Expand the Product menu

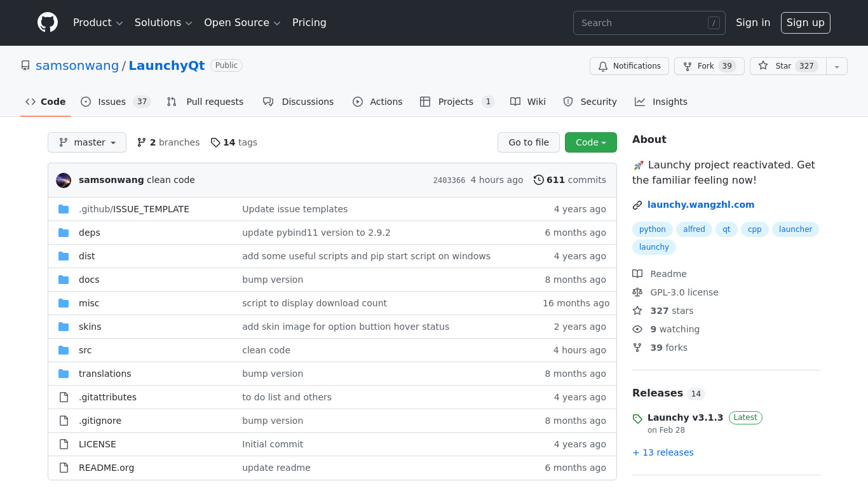coord(98,23)
